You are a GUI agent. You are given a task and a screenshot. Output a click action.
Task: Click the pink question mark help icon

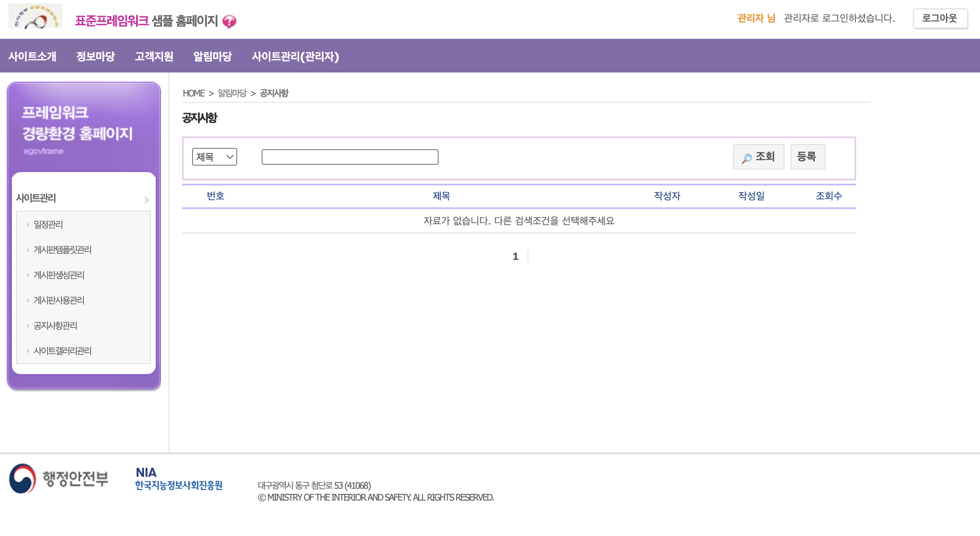(229, 21)
